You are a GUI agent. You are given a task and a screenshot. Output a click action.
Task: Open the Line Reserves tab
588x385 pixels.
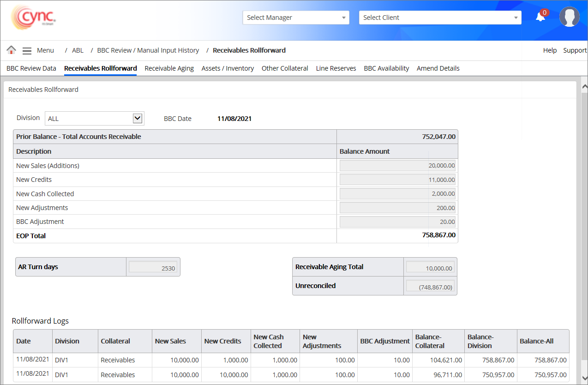click(x=336, y=68)
